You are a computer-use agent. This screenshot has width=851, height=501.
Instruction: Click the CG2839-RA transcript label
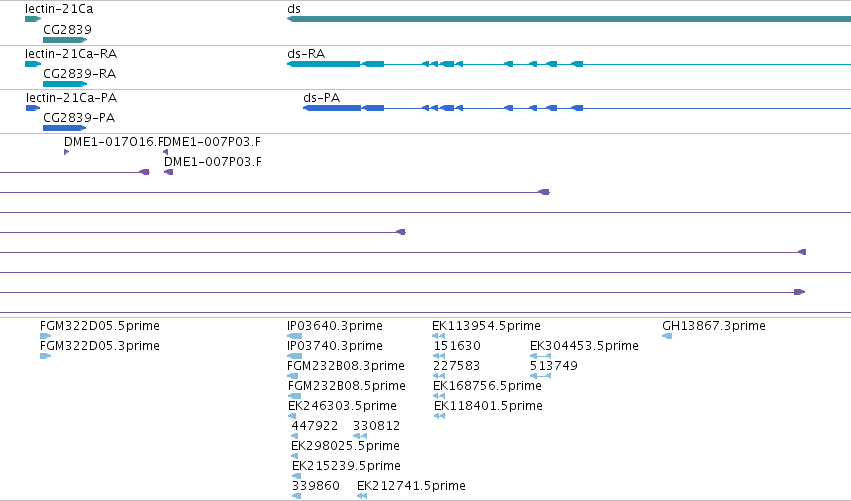tap(79, 73)
